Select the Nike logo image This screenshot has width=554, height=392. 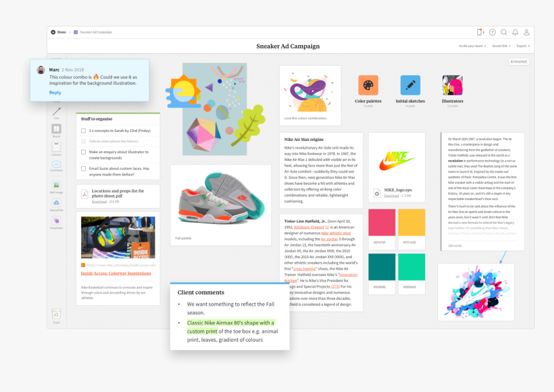click(x=397, y=161)
